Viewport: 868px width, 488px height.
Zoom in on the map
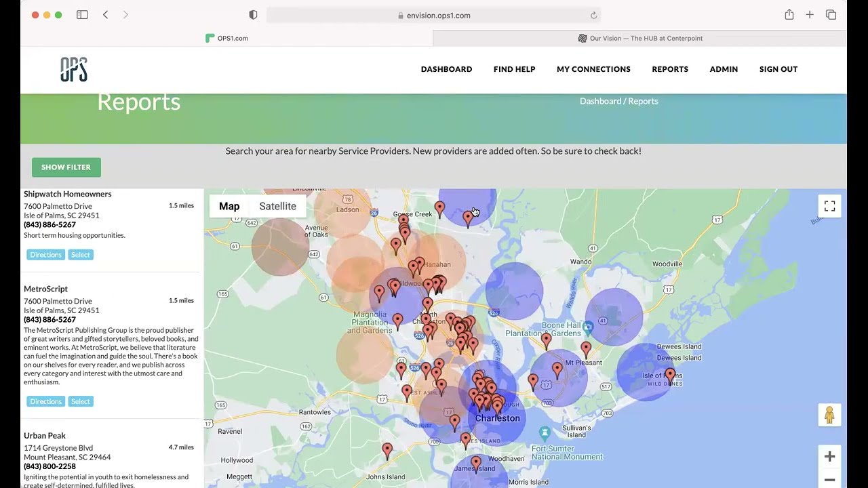tap(829, 457)
